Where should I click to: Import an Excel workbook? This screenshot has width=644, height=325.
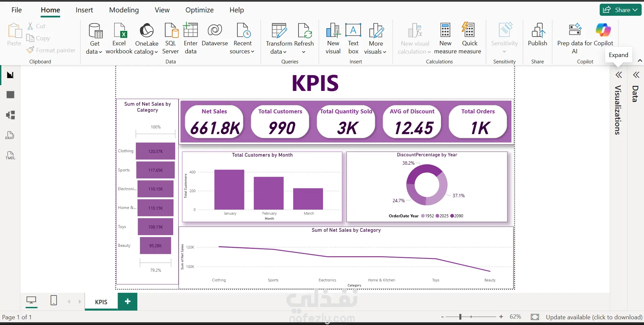pyautogui.click(x=119, y=38)
